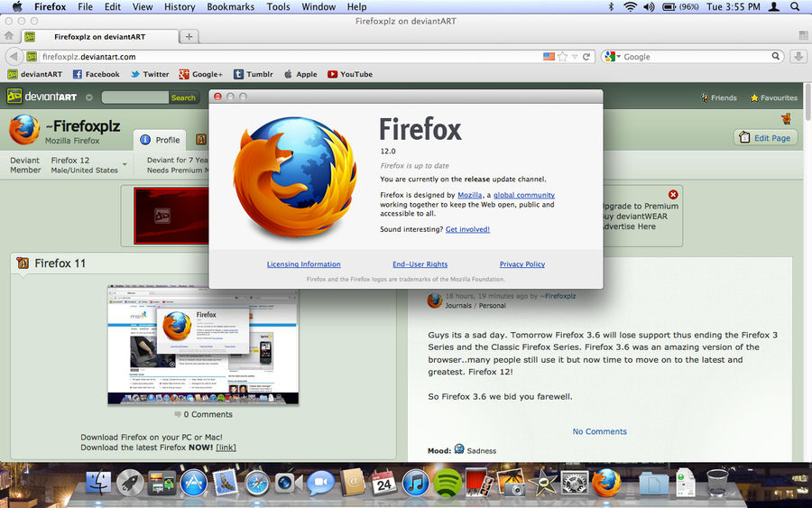Click the Apple menu icon
This screenshot has height=508, width=812.
click(x=17, y=6)
